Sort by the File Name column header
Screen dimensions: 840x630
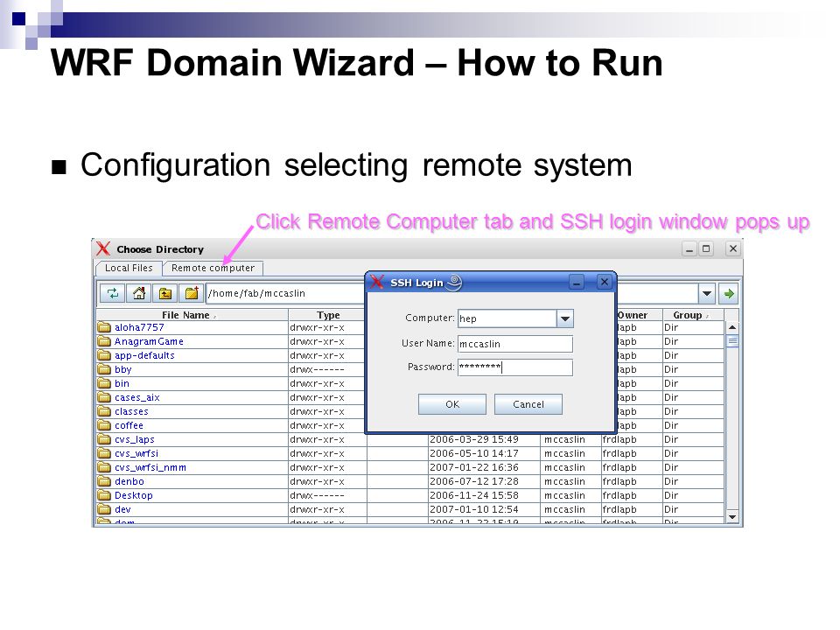click(x=192, y=315)
